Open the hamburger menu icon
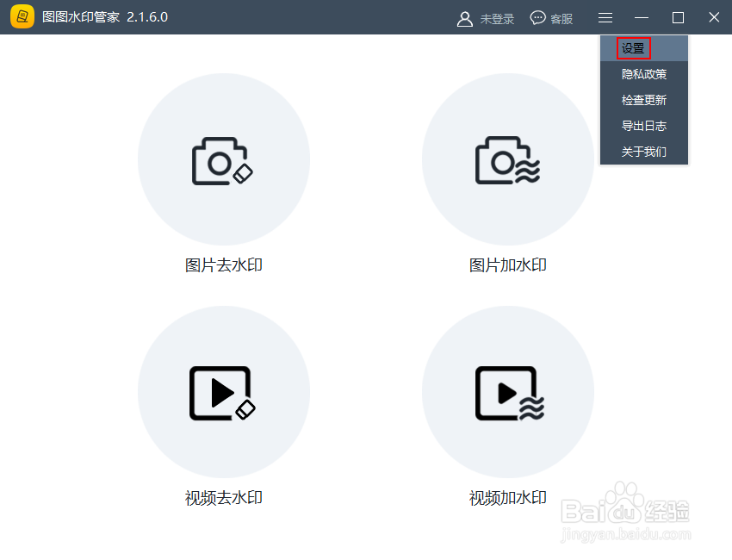732x560 pixels. pyautogui.click(x=605, y=17)
